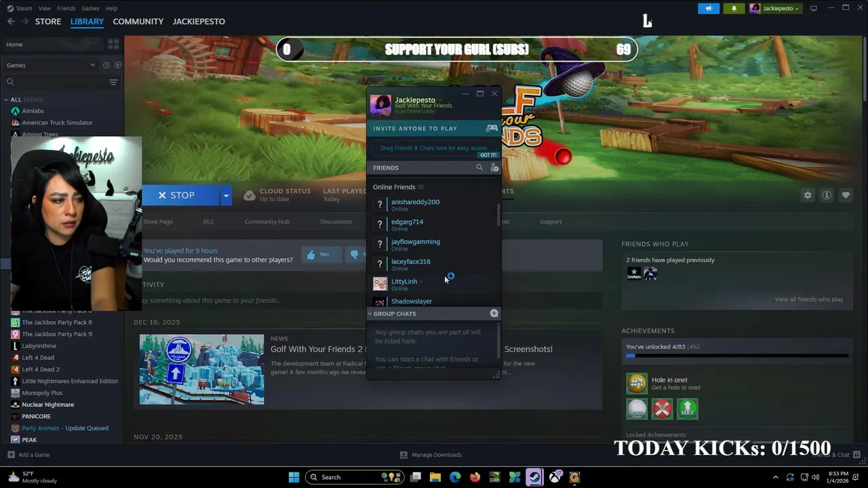Open the Store Page link
This screenshot has height=488, width=868.
click(158, 222)
